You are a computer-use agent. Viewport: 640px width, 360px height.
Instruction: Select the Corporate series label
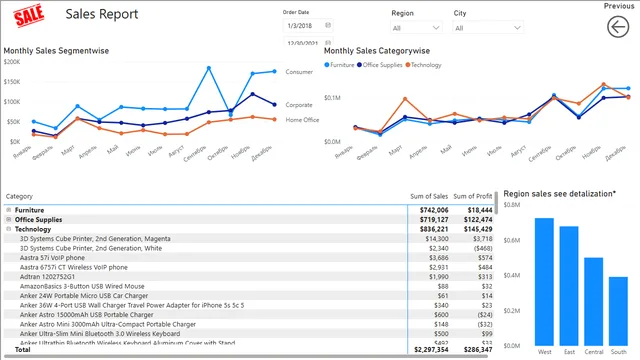coord(299,105)
